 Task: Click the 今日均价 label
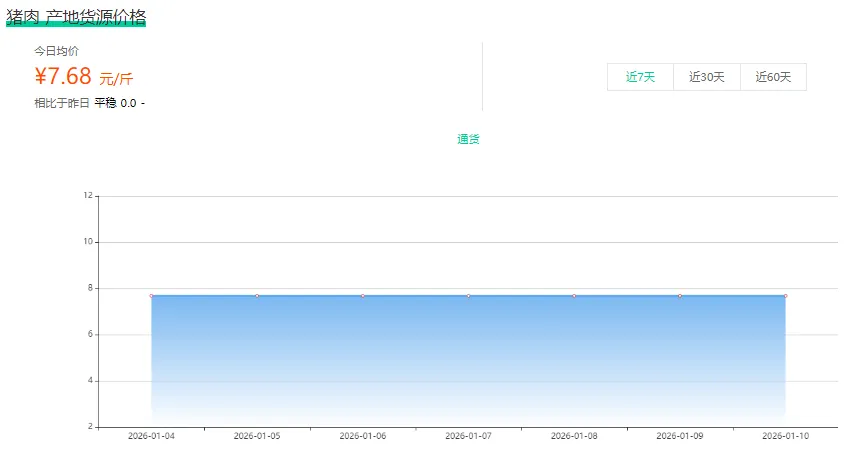click(56, 51)
